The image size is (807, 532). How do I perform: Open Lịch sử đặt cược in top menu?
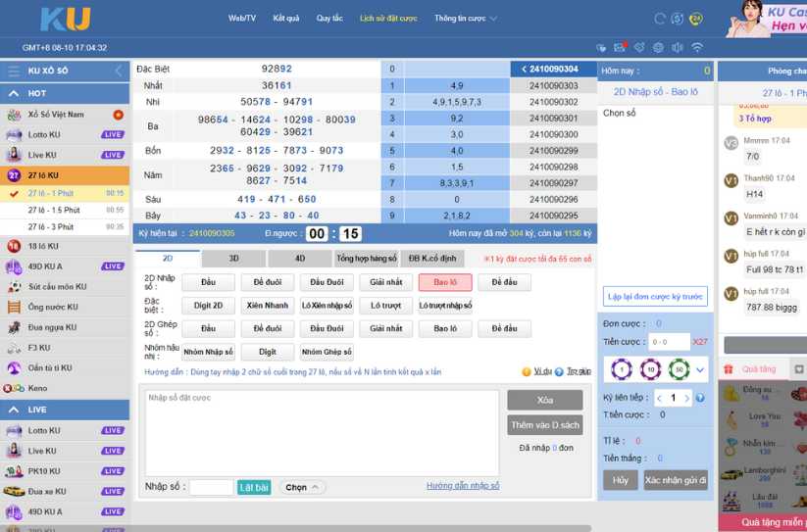[388, 19]
